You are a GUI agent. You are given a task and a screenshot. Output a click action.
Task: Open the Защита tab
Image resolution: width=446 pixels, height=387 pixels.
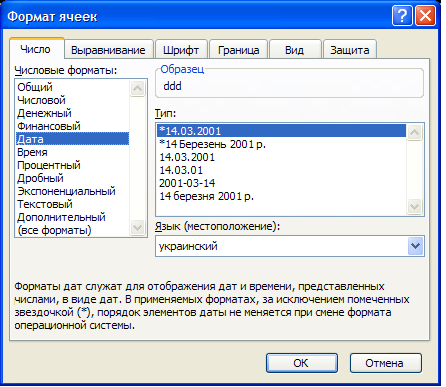(x=350, y=50)
